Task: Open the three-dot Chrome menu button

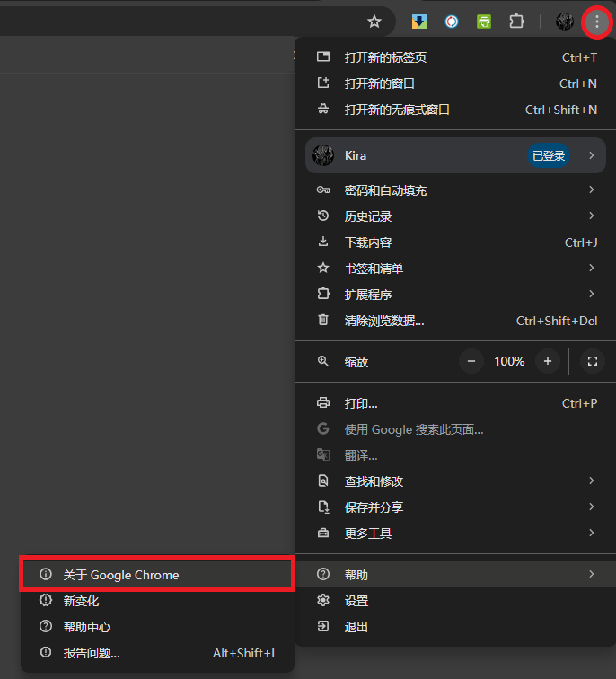Action: (x=597, y=22)
